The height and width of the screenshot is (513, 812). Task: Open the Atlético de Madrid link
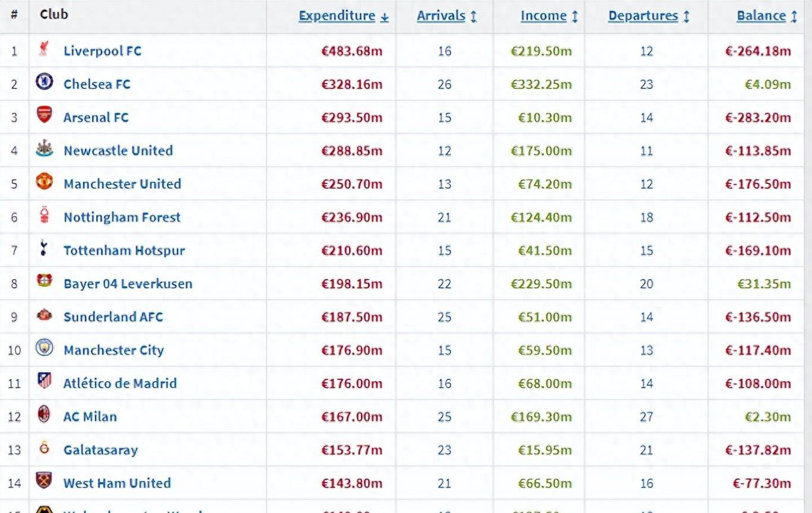pos(120,384)
